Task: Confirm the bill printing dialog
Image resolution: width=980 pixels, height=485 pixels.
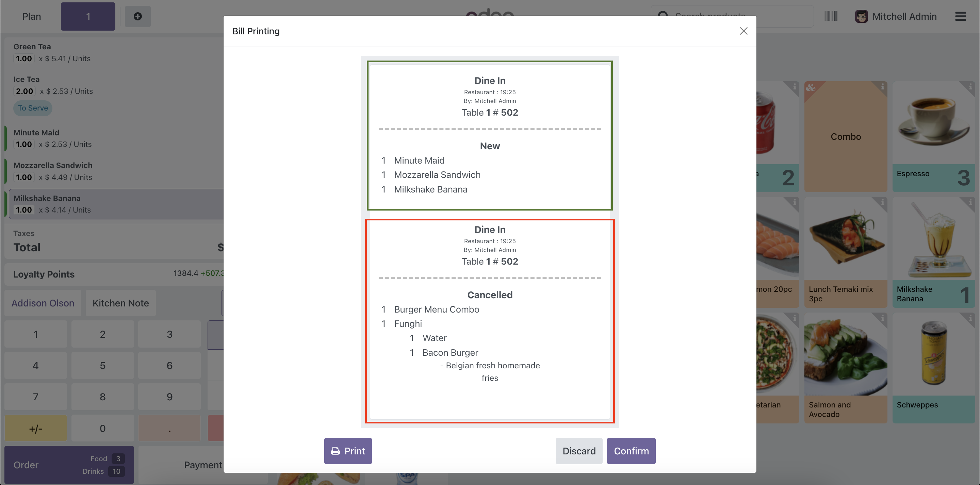Action: (x=631, y=451)
